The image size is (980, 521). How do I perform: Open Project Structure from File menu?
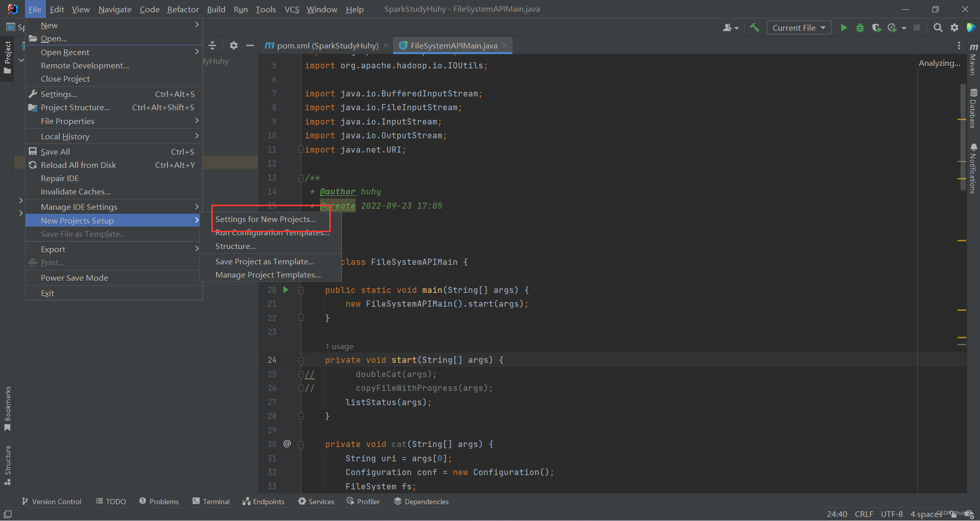[x=114, y=107]
